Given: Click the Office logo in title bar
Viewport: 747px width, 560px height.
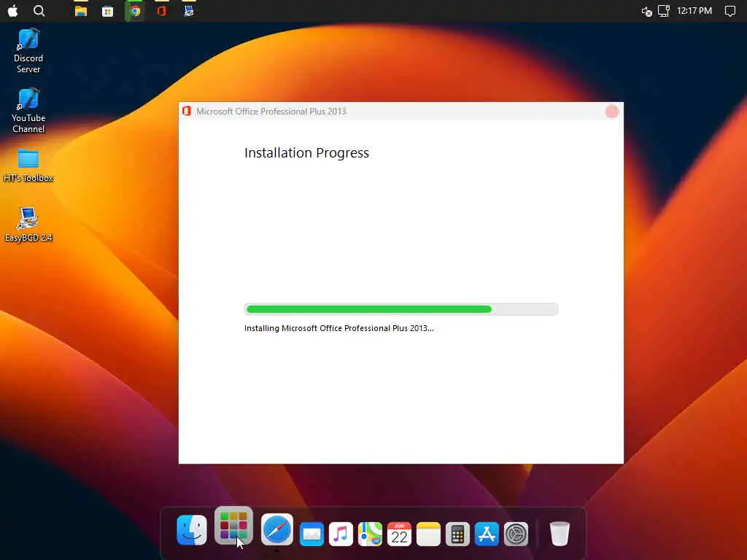Looking at the screenshot, I should (x=187, y=112).
